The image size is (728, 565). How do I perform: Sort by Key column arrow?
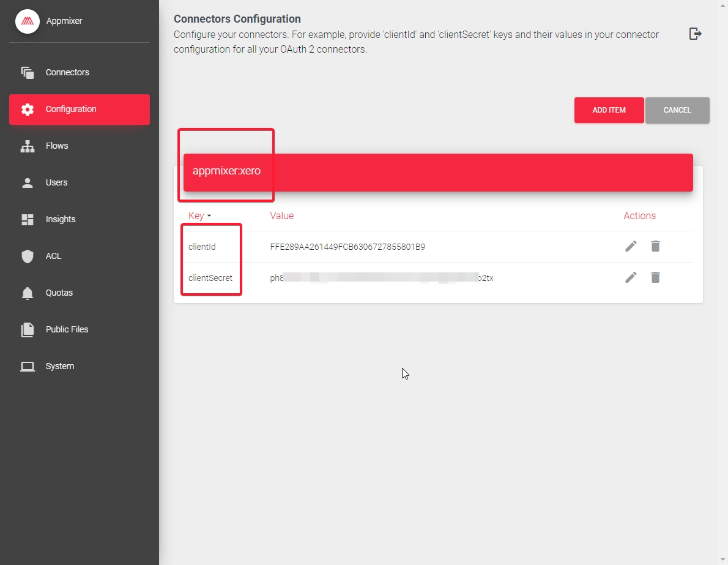209,216
